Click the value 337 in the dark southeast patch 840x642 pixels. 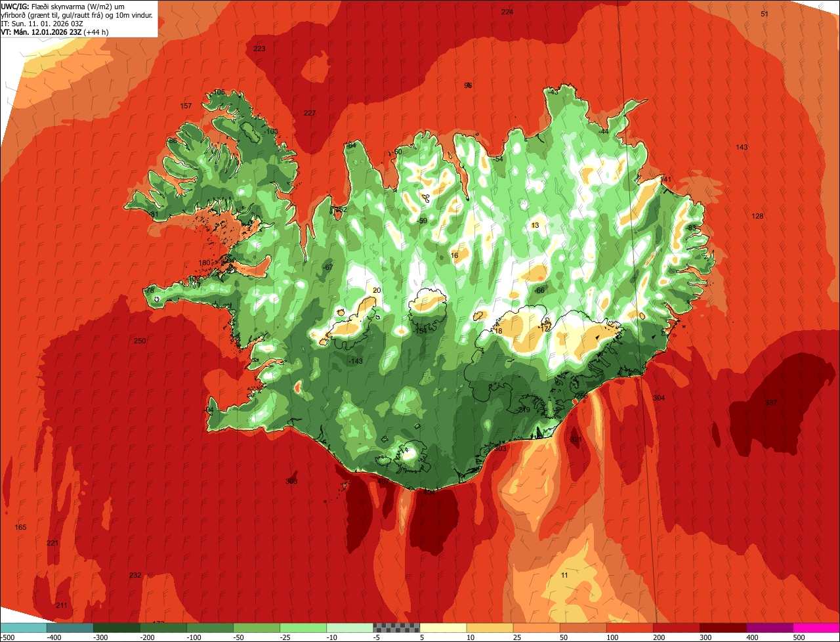pyautogui.click(x=771, y=402)
